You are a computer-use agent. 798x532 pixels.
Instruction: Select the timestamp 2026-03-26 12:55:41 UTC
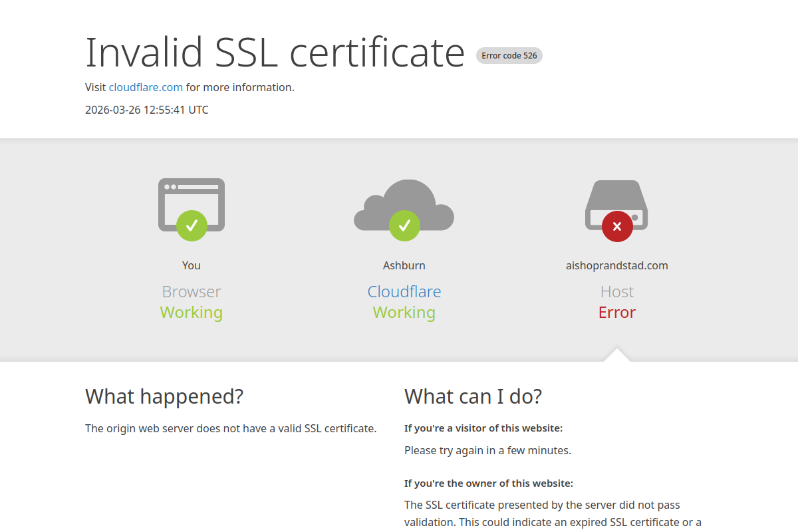(146, 110)
